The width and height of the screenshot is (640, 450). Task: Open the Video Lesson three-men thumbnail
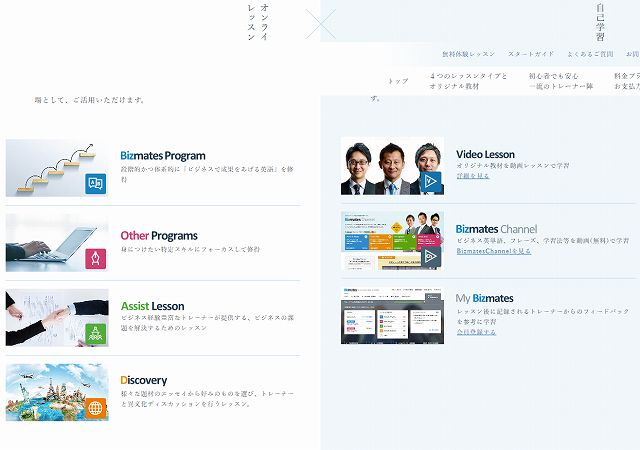point(392,166)
